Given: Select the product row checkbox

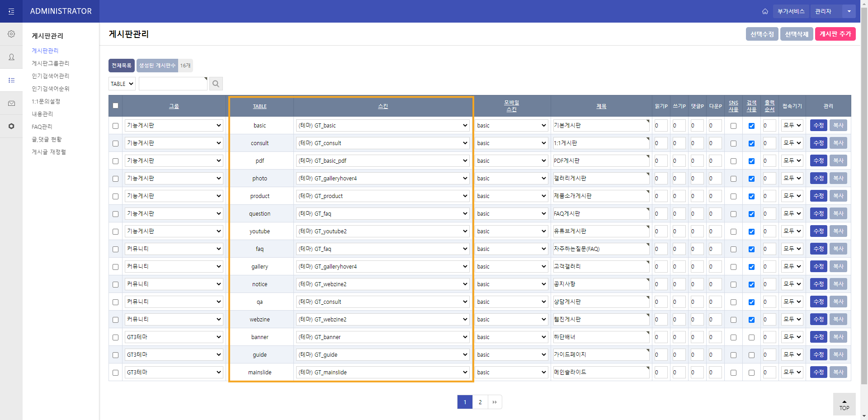Looking at the screenshot, I should pos(115,196).
